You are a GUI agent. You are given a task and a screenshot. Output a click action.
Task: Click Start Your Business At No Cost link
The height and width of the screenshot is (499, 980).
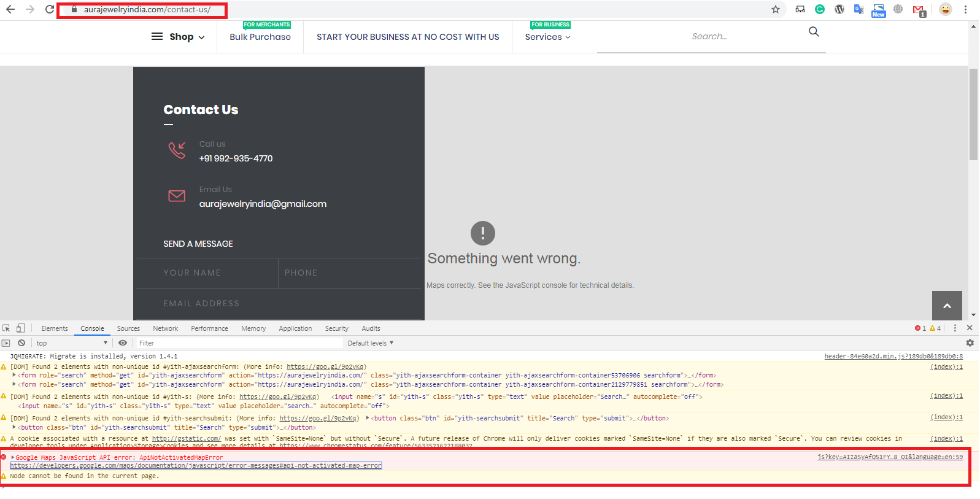click(408, 37)
